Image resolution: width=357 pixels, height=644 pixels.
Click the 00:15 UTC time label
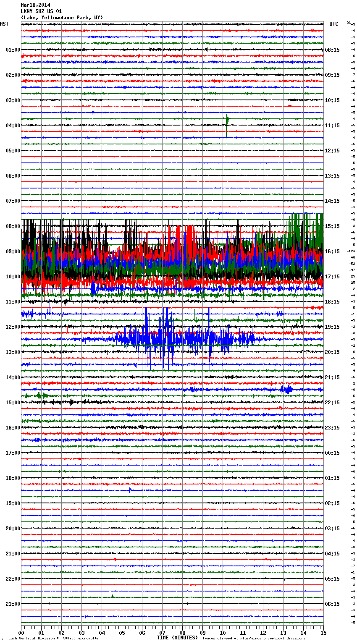332,453
